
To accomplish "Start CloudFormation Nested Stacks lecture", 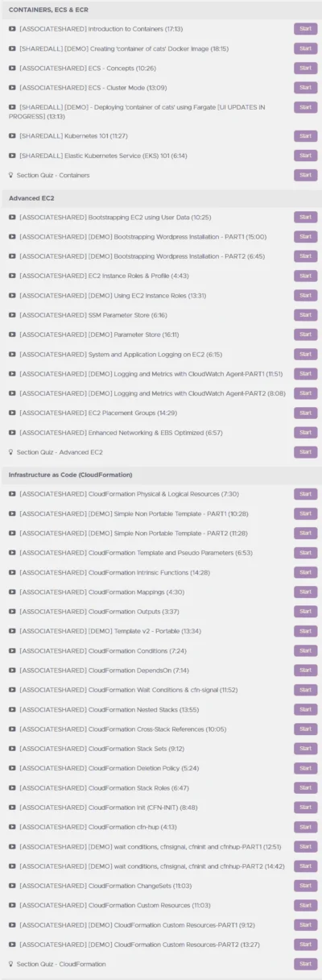I will point(305,709).
